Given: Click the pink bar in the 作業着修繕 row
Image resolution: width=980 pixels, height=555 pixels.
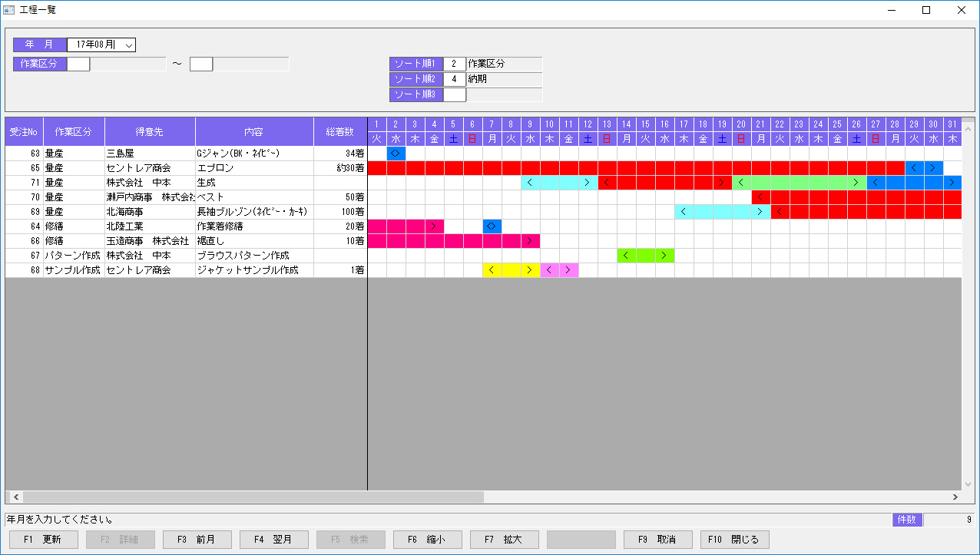Looking at the screenshot, I should pyautogui.click(x=406, y=226).
